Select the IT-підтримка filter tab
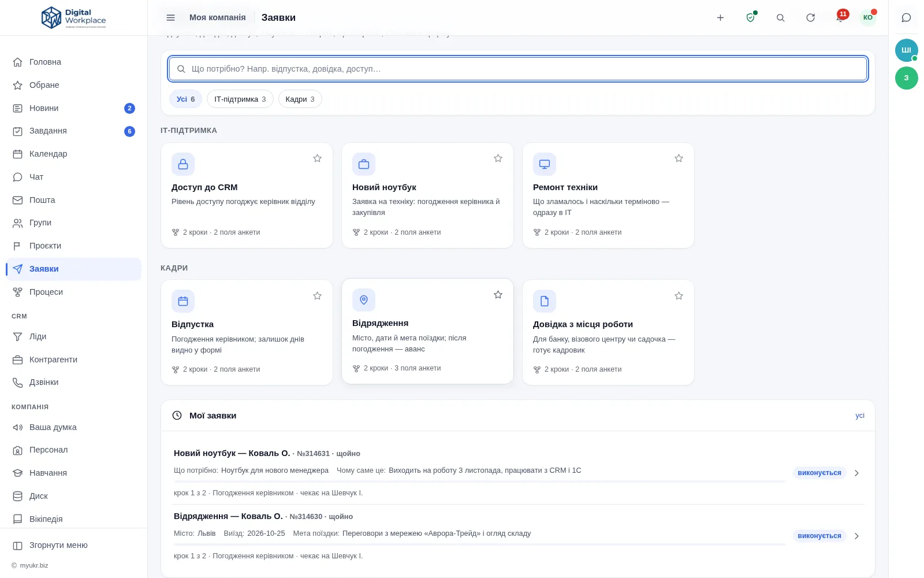This screenshot has width=924, height=578. coord(240,99)
